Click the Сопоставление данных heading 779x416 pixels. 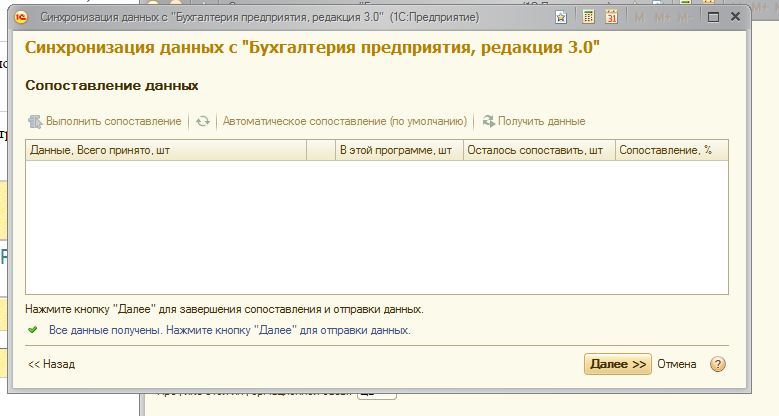point(112,85)
